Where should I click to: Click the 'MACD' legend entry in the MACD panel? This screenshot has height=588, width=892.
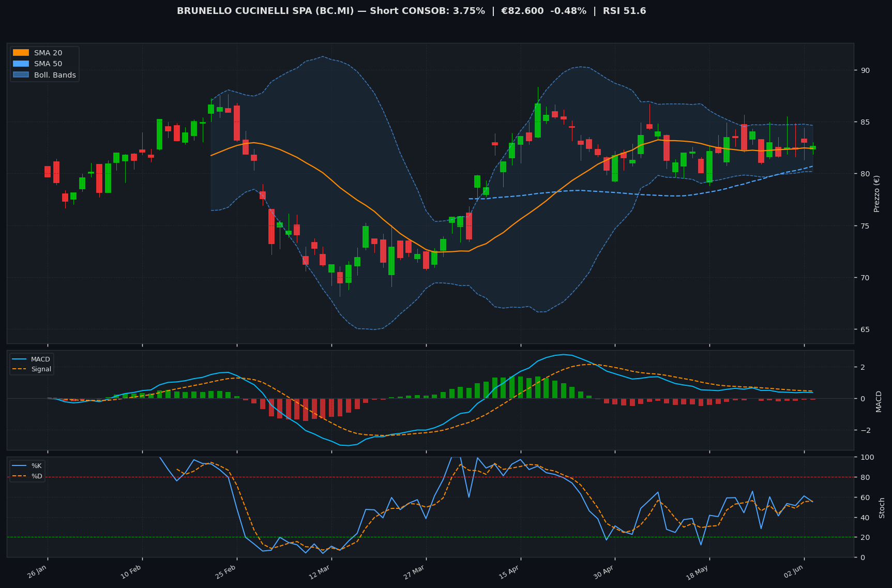point(32,359)
